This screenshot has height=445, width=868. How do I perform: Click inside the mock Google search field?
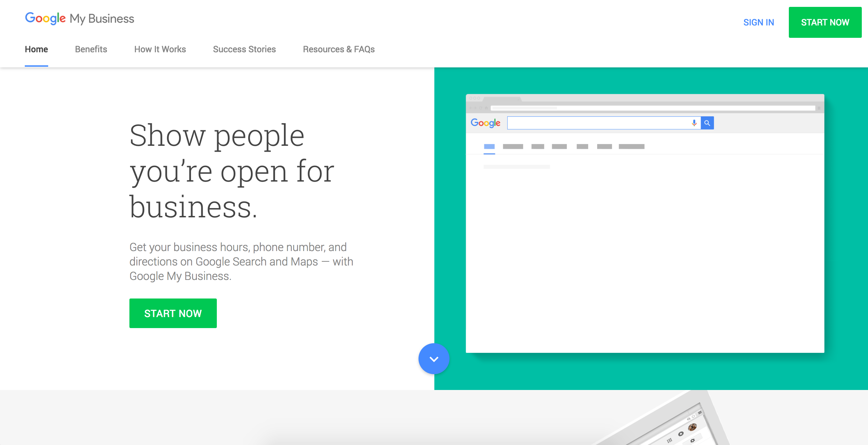pos(597,123)
